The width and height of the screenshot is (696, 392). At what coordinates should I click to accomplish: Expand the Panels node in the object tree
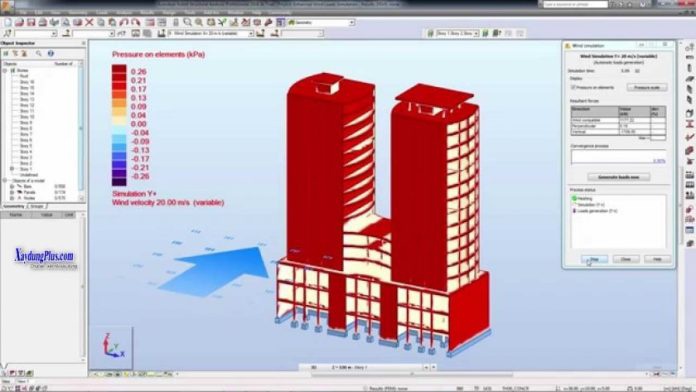(12, 192)
